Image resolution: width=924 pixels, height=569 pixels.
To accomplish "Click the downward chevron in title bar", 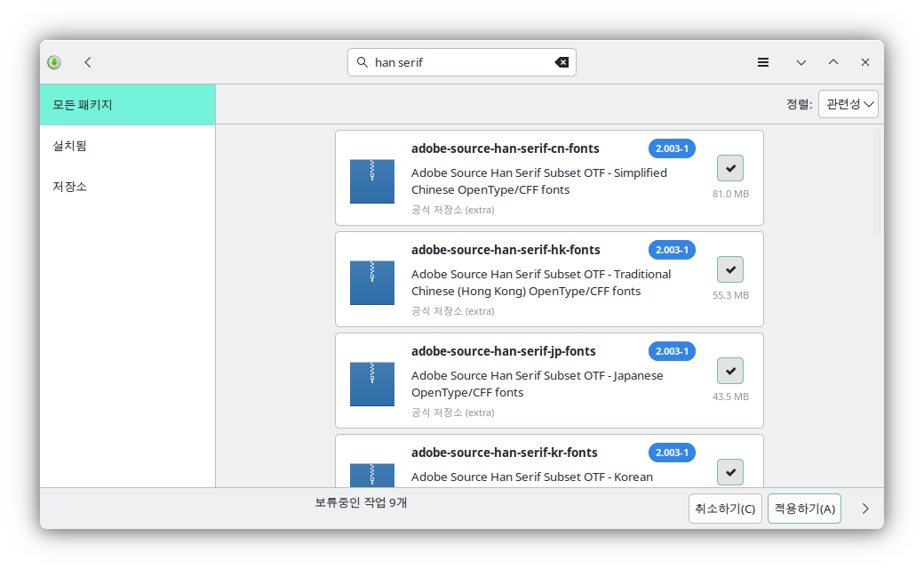I will [x=801, y=62].
